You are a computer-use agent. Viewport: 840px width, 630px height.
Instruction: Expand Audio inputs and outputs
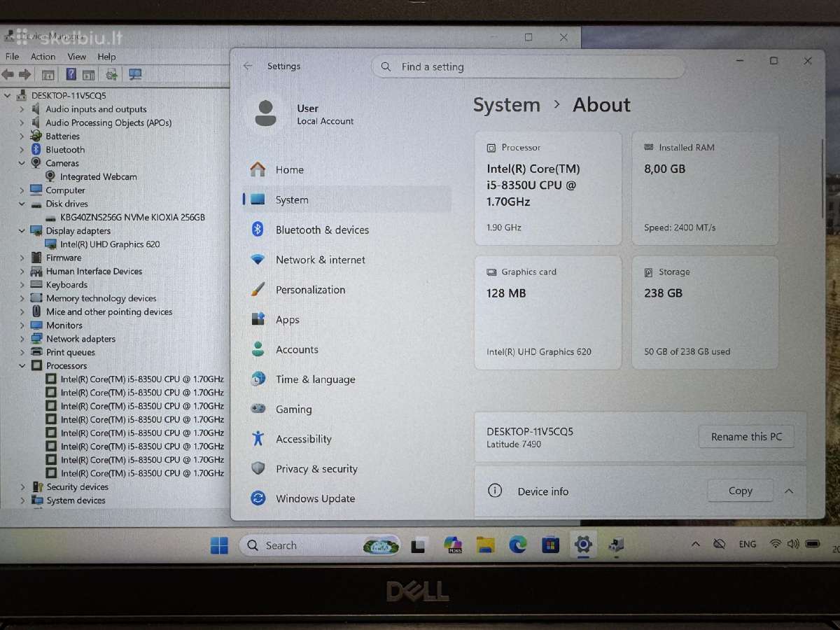[x=22, y=109]
